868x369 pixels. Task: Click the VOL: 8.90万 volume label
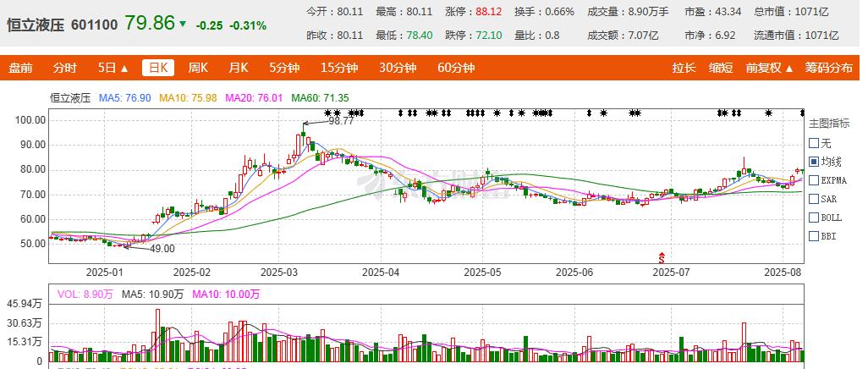[85, 295]
